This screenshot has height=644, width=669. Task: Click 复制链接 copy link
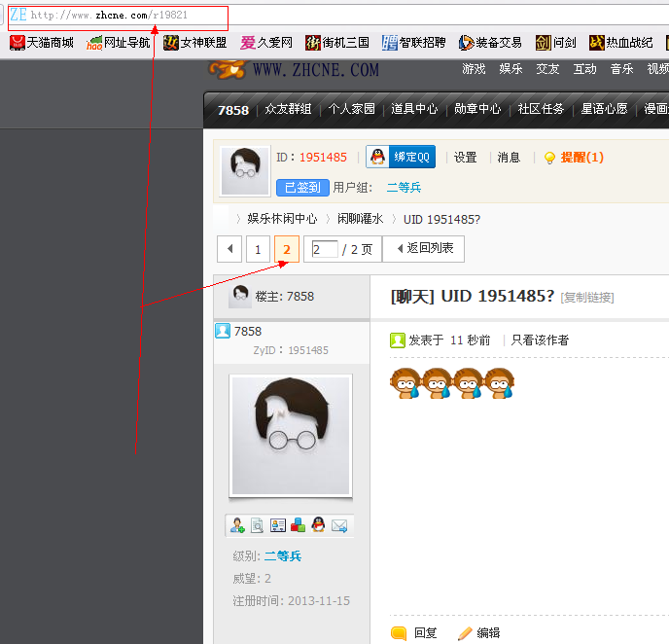(x=587, y=298)
